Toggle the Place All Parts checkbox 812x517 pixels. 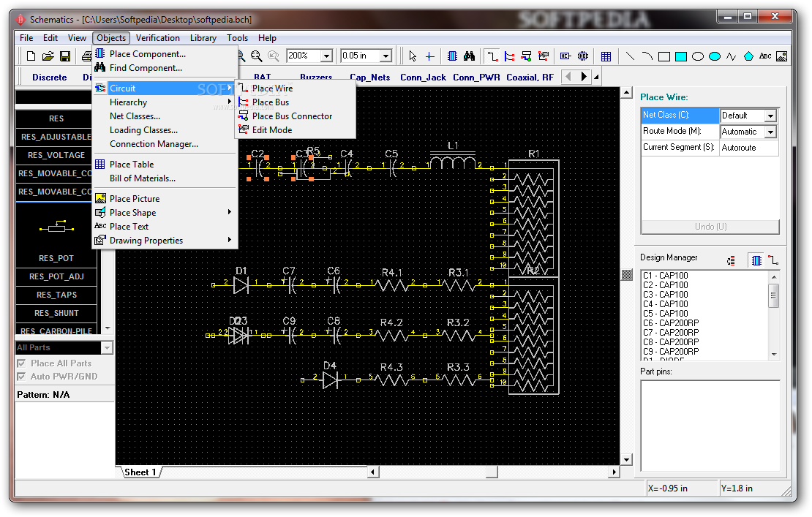(x=22, y=363)
